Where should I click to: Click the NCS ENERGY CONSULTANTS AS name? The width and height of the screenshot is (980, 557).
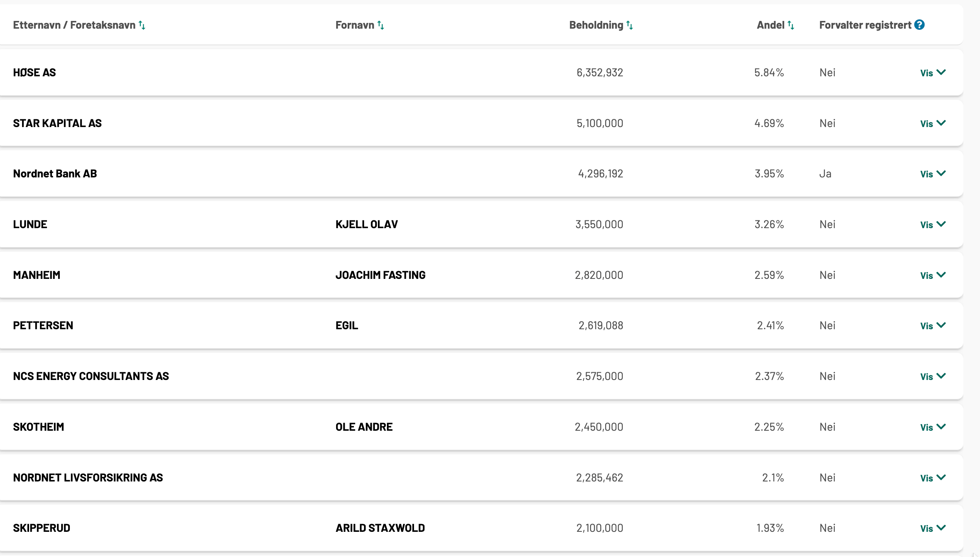click(x=91, y=376)
